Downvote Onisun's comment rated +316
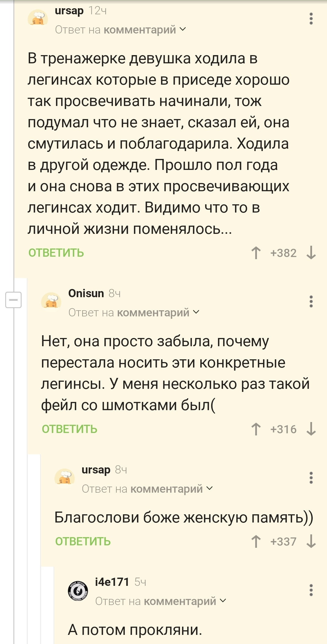 (311, 429)
